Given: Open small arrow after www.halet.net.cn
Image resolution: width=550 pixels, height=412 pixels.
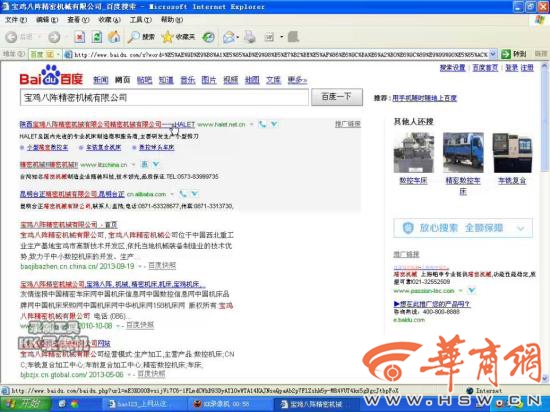Looking at the screenshot, I should 251,124.
